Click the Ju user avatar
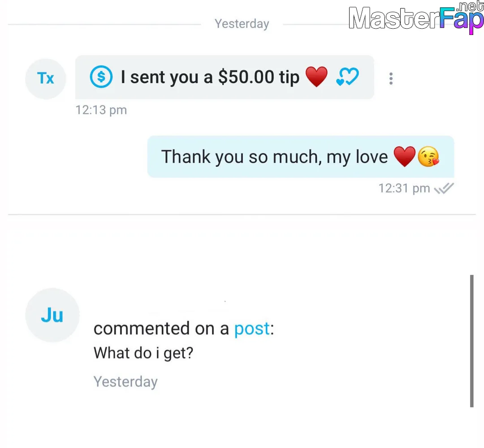The width and height of the screenshot is (484, 448). pos(52,315)
